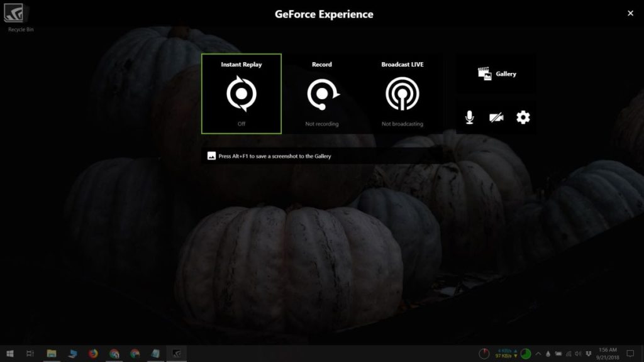This screenshot has width=644, height=362.
Task: Open GeForce Experience settings gear
Action: tap(523, 116)
